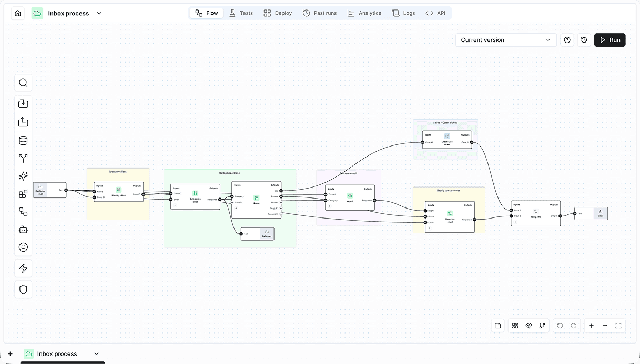Click the Jira output port on Route
This screenshot has width=640, height=364.
281,191
